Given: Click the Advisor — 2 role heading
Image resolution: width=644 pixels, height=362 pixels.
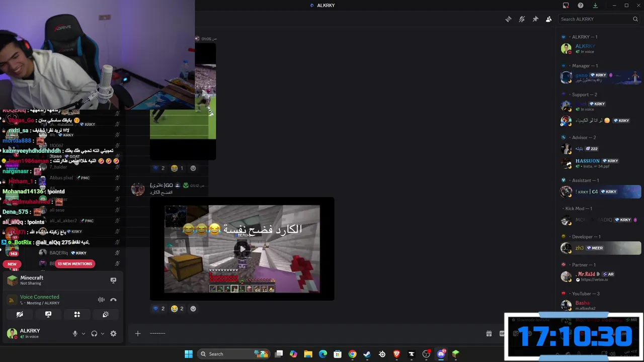Looking at the screenshot, I should click(584, 137).
